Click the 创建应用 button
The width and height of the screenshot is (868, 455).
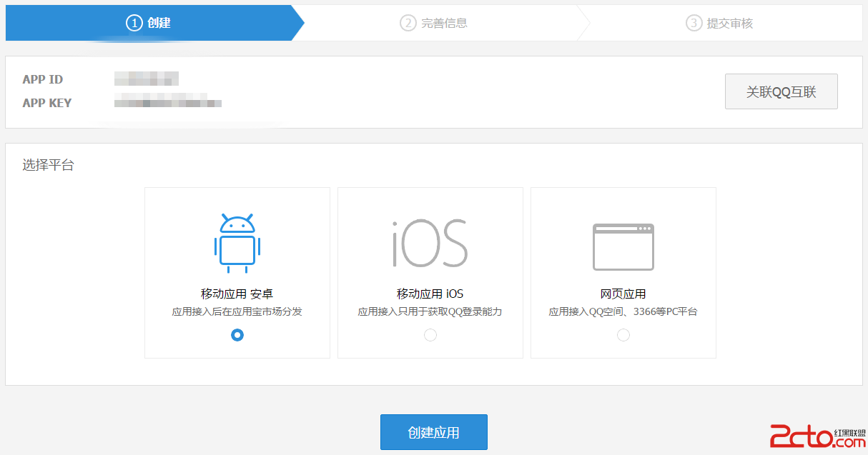(434, 432)
